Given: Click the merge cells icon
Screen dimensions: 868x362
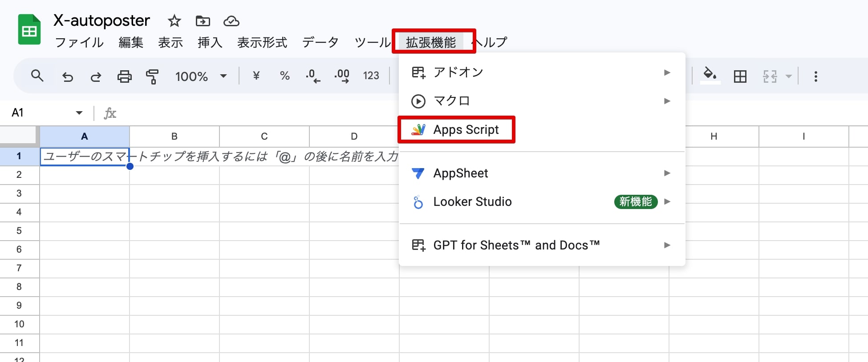Looking at the screenshot, I should 770,76.
